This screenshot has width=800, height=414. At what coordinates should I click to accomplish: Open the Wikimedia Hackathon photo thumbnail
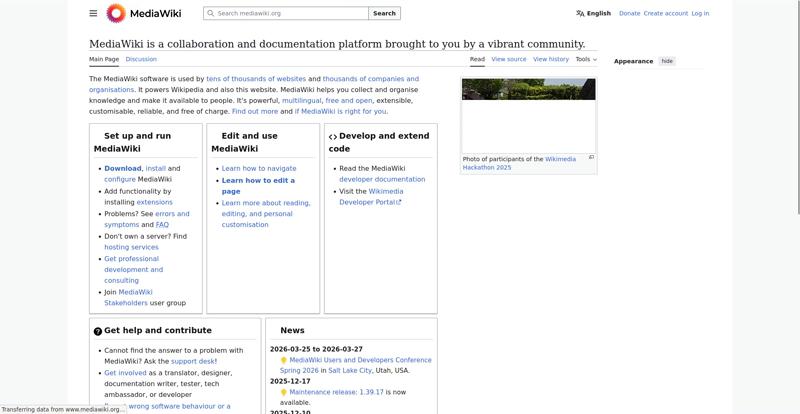(528, 113)
